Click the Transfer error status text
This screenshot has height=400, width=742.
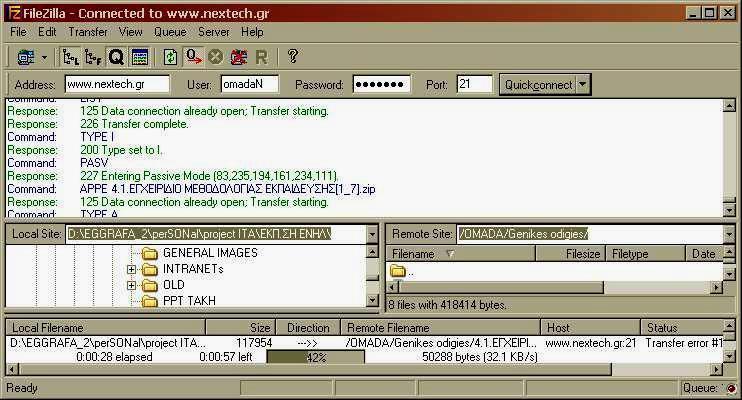click(x=684, y=343)
